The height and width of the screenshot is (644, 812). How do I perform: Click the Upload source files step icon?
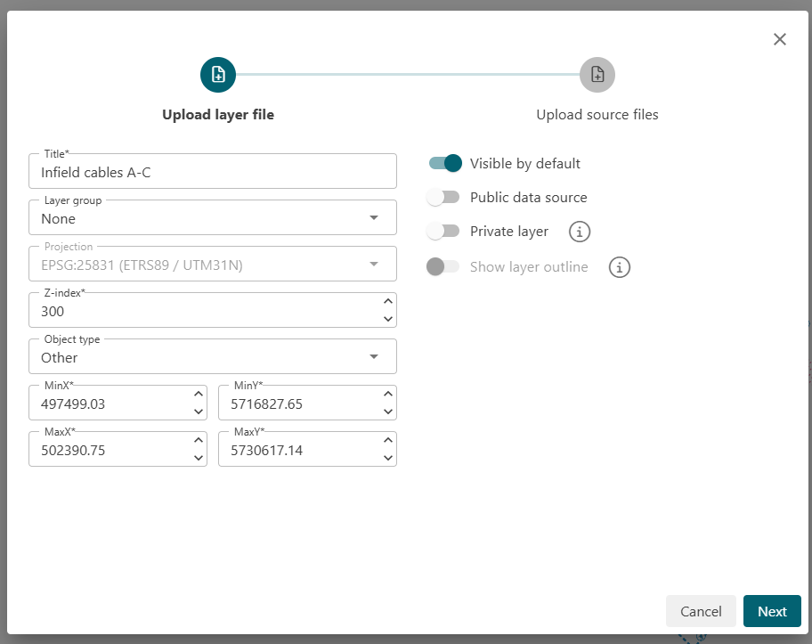pyautogui.click(x=597, y=75)
